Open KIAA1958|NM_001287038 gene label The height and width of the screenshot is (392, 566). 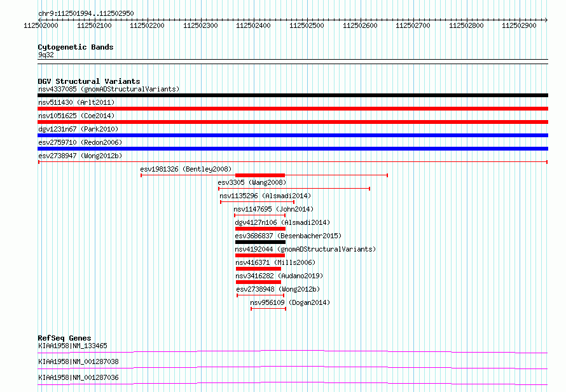(x=78, y=362)
